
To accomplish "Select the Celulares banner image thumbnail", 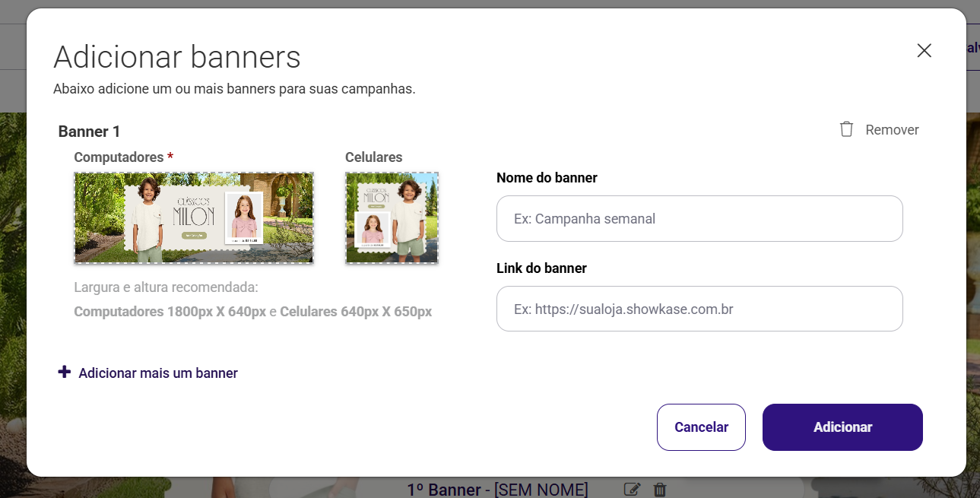I will pos(392,218).
